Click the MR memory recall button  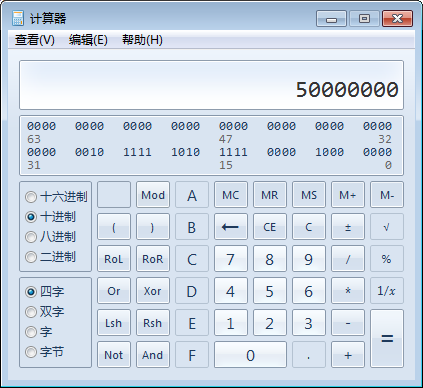click(270, 195)
